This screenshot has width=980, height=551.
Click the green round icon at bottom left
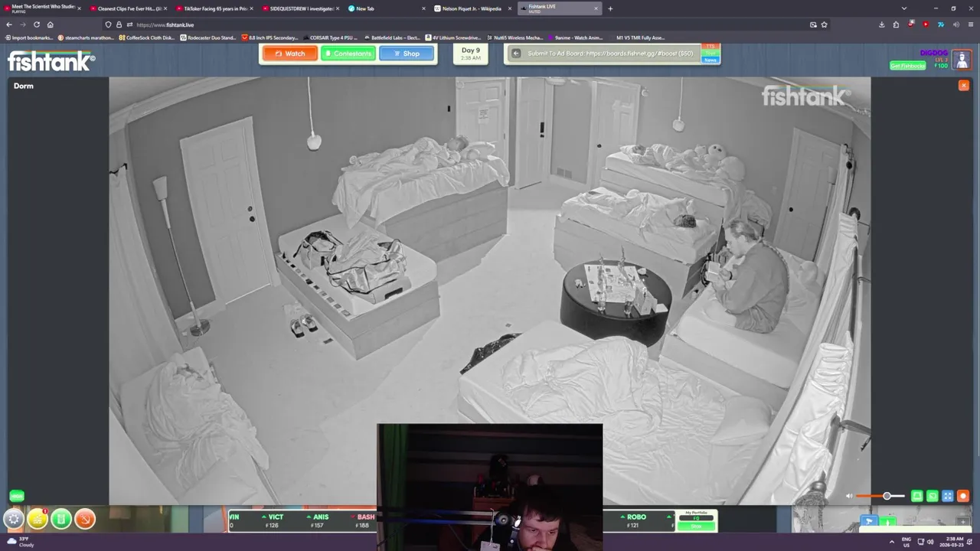[61, 520]
